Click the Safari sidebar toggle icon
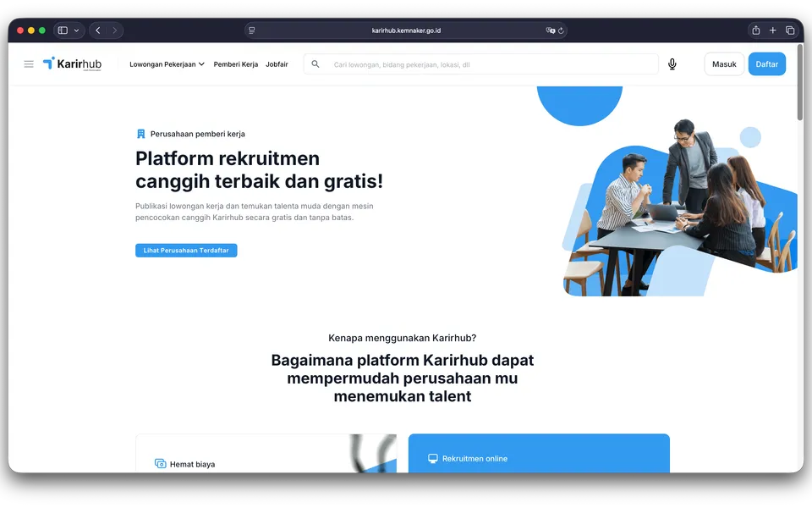Screen dimensions: 812x508 (63, 30)
